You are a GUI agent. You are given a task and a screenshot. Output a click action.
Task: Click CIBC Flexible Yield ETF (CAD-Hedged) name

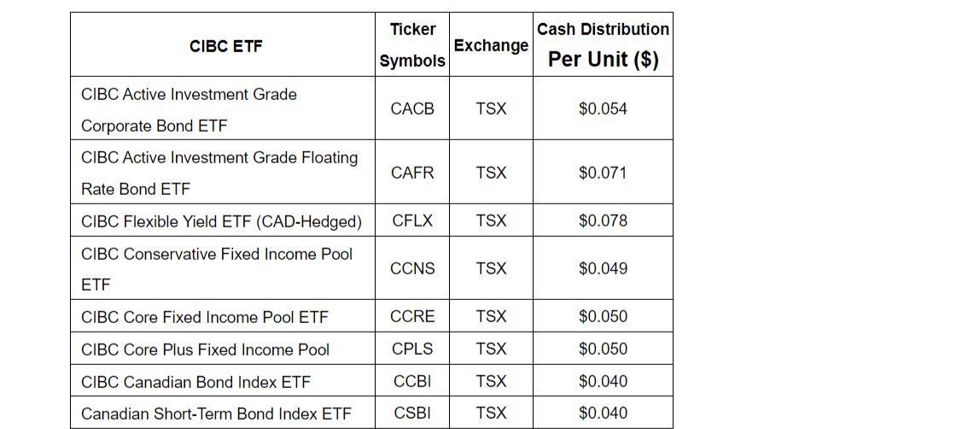221,221
